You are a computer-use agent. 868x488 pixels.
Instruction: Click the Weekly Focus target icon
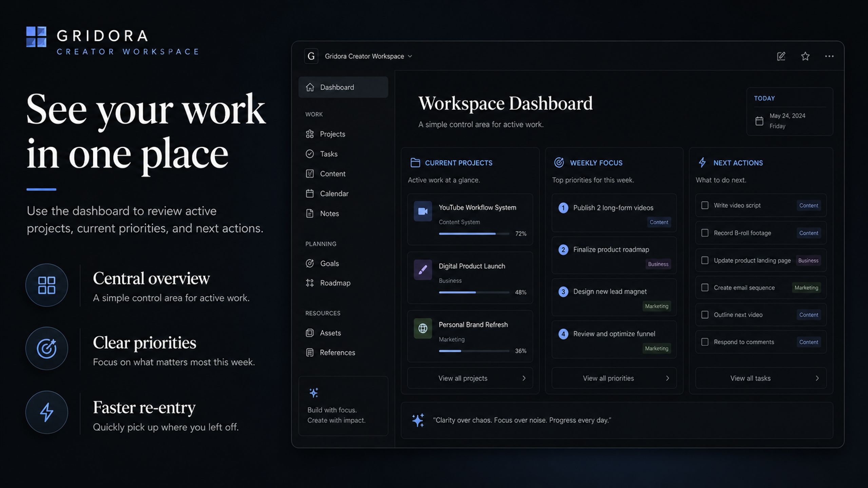pos(559,163)
